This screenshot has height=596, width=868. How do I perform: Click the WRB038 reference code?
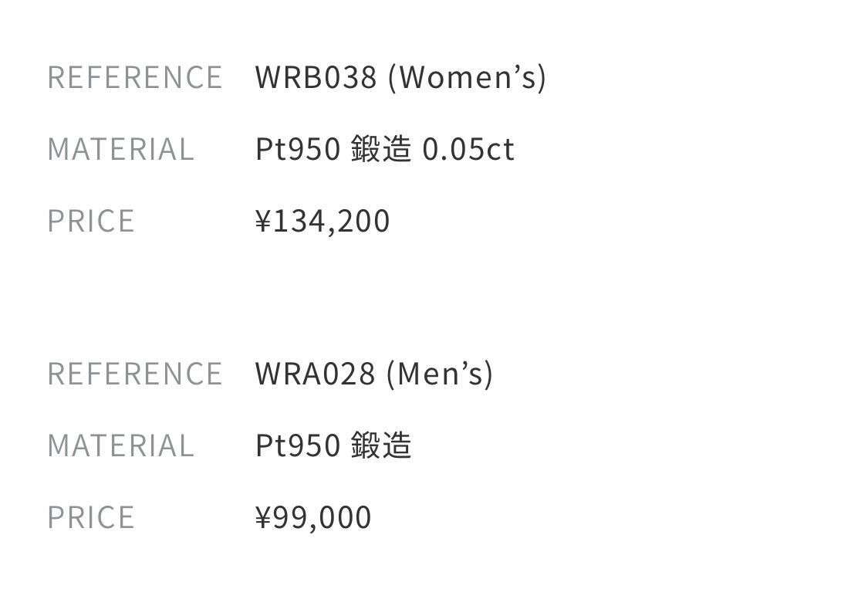pos(316,77)
